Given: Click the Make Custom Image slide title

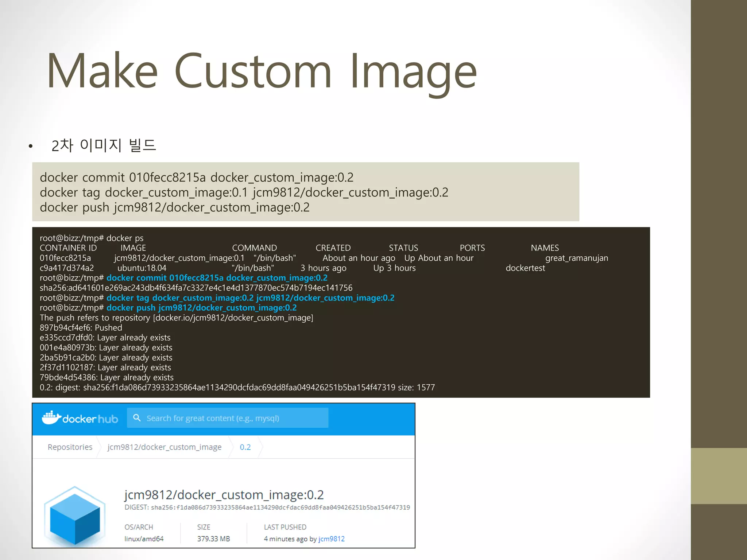Looking at the screenshot, I should click(x=262, y=71).
